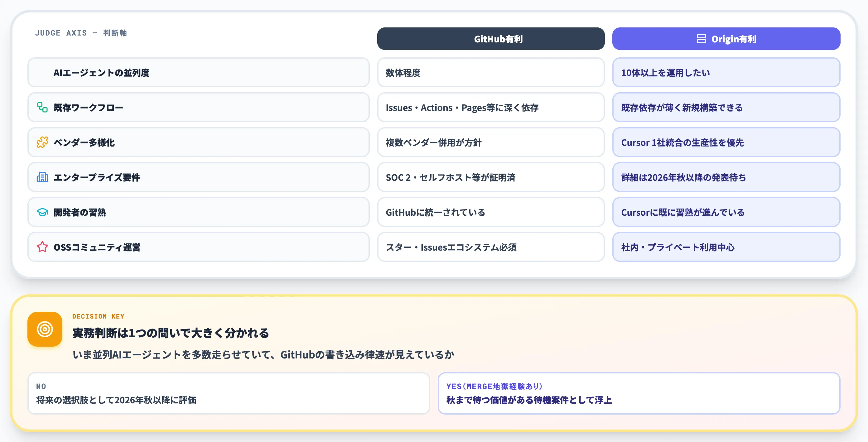The height and width of the screenshot is (442, 868).
Task: Click the ベンダー多様化 row label
Action: pos(199,142)
